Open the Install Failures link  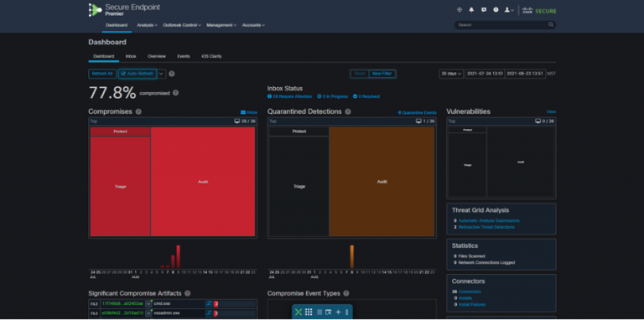tap(472, 304)
